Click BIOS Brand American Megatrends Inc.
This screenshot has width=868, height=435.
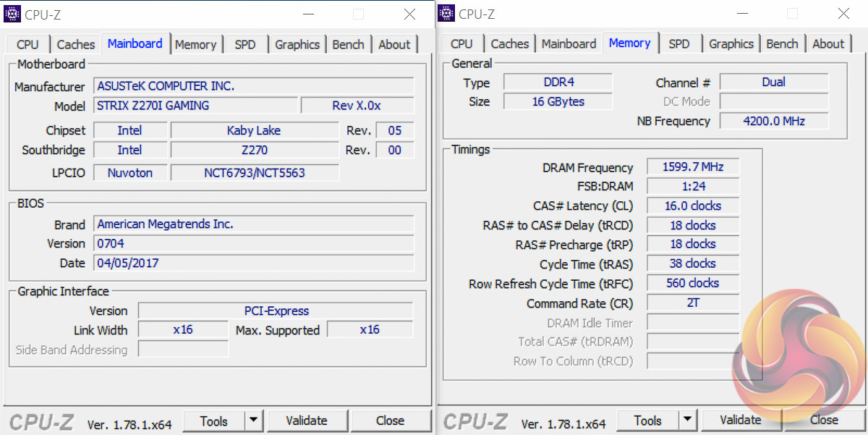[x=254, y=224]
